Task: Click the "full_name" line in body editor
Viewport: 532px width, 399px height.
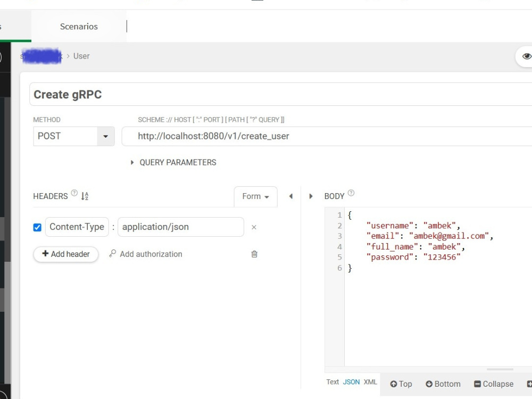Action: pyautogui.click(x=415, y=247)
